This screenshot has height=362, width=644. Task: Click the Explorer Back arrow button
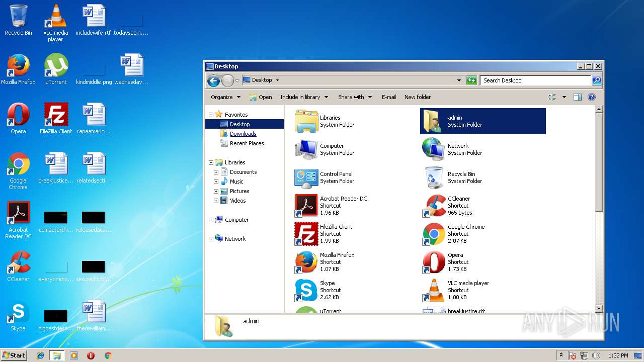tap(213, 80)
